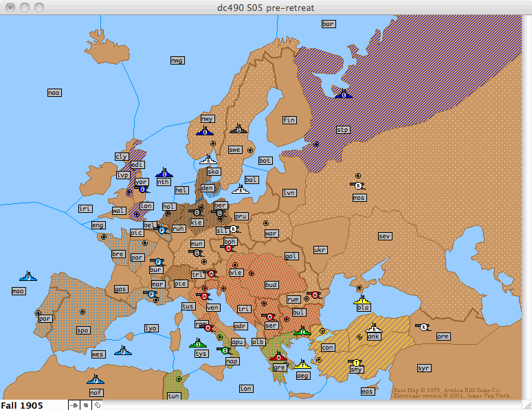Select the yellow Turkish fleet in Black Sea
The width and height of the screenshot is (532, 410).
point(362,300)
